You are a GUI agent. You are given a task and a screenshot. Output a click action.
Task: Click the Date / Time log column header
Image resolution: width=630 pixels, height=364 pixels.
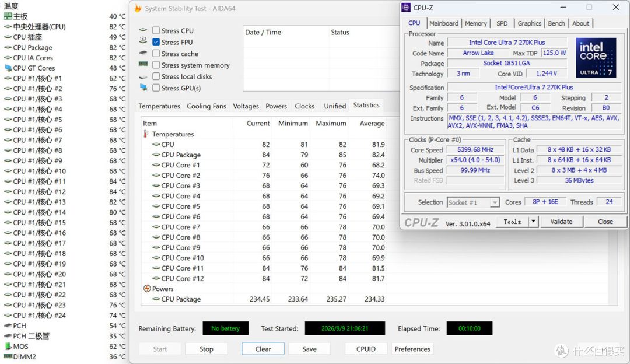pyautogui.click(x=263, y=32)
